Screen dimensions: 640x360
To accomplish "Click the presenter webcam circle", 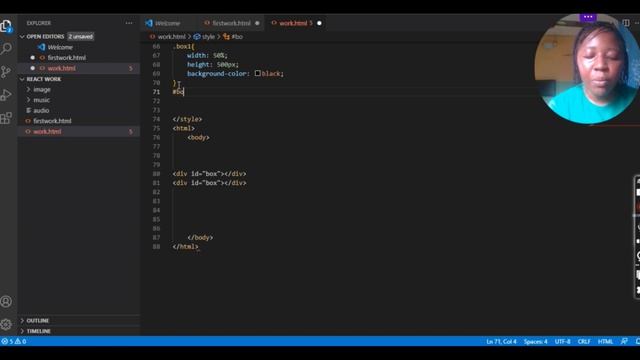I will pos(587,69).
